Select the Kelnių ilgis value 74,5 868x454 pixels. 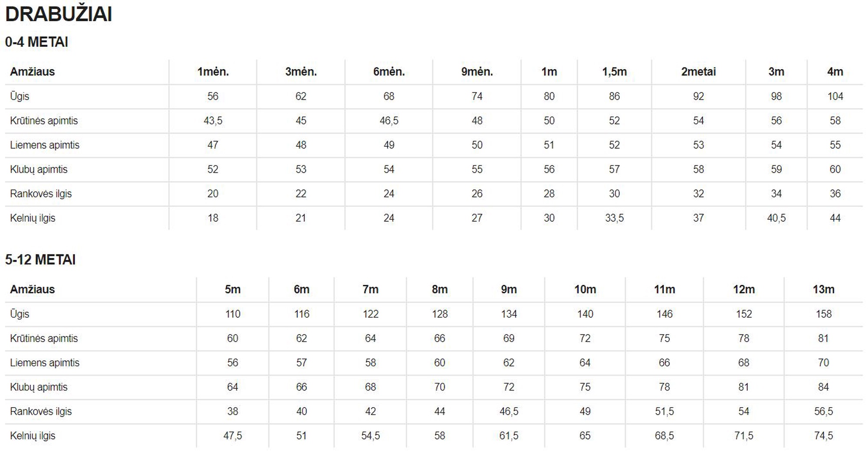coord(823,436)
